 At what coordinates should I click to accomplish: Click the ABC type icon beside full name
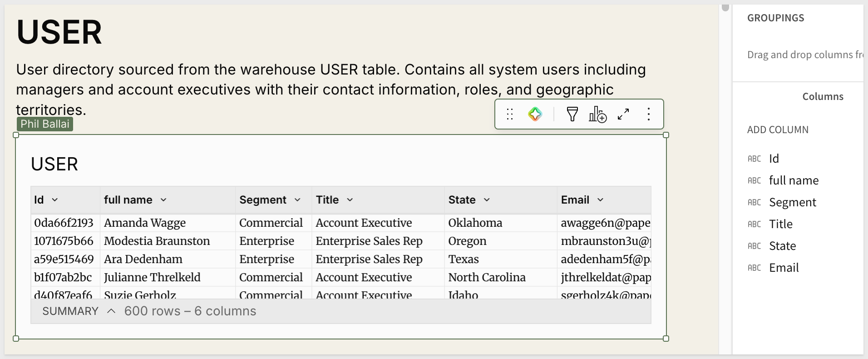tap(754, 180)
